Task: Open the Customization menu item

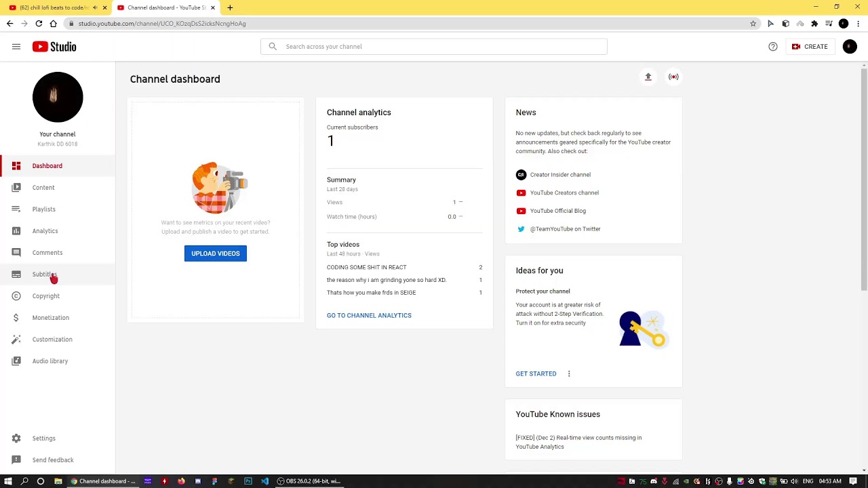Action: tap(58, 340)
